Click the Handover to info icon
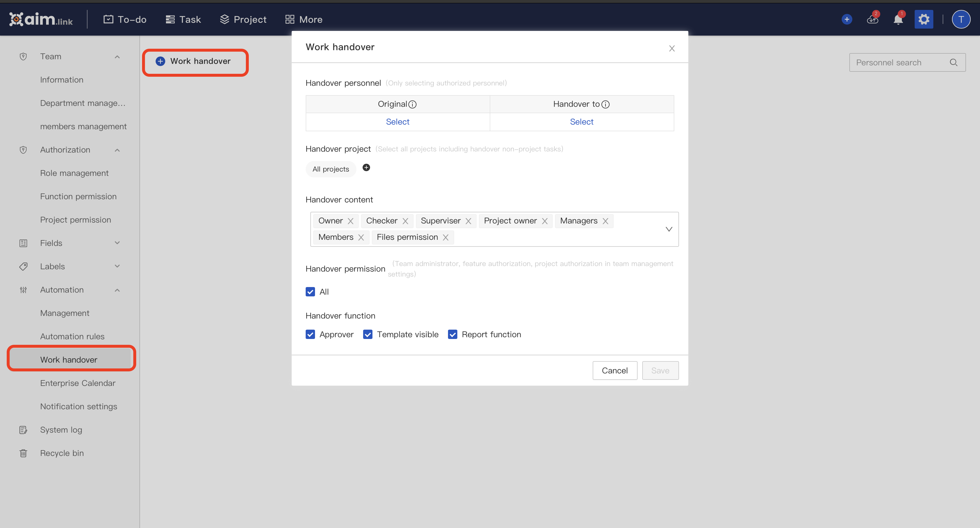Screen dimensions: 980x528 click(605, 104)
